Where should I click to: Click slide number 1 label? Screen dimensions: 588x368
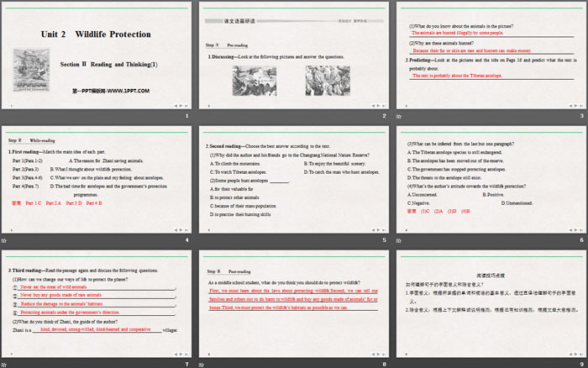(186, 116)
